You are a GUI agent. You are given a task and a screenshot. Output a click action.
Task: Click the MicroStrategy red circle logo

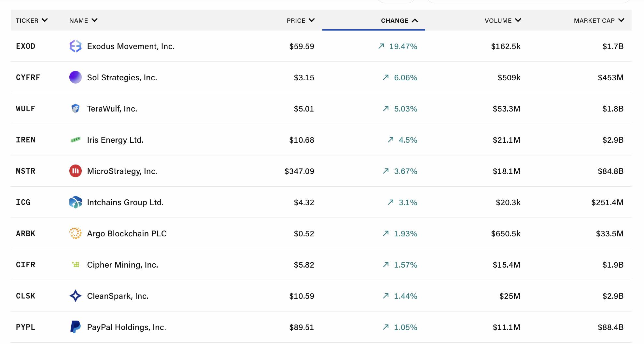(76, 171)
